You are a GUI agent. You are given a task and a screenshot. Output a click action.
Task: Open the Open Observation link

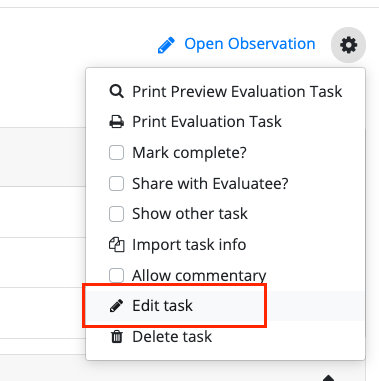pyautogui.click(x=250, y=44)
